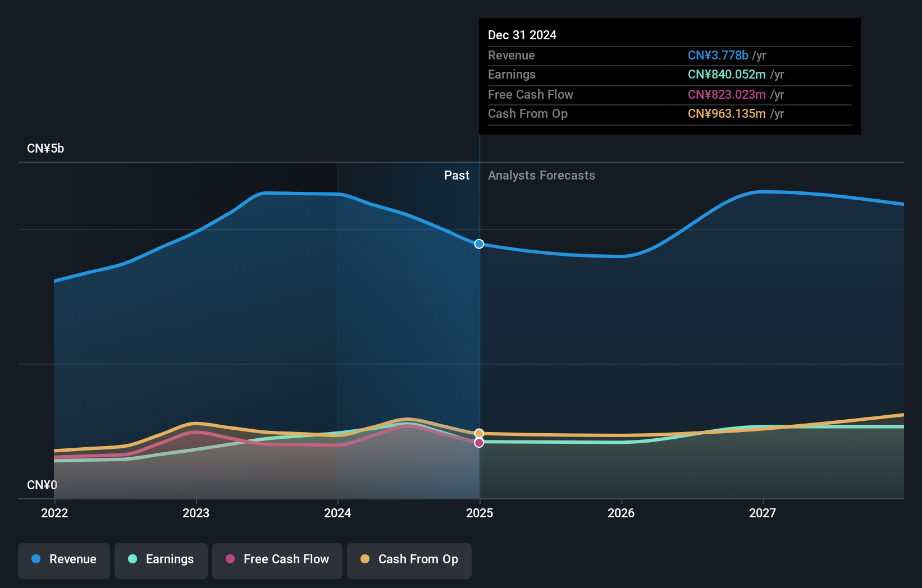Image resolution: width=922 pixels, height=588 pixels.
Task: Click the orange Cash From Op data point
Action: (479, 434)
